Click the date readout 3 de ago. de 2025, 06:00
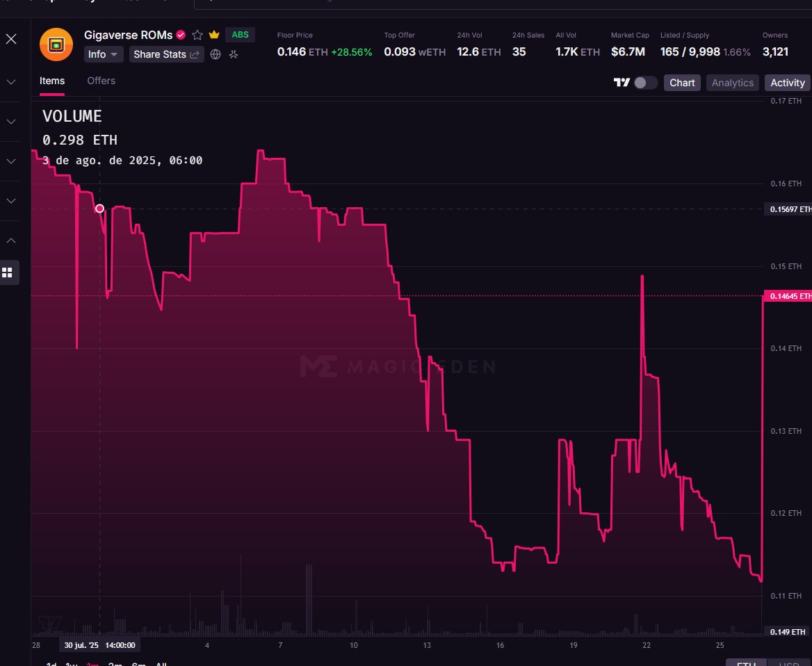Screen dimensions: 812x666 tap(122, 161)
